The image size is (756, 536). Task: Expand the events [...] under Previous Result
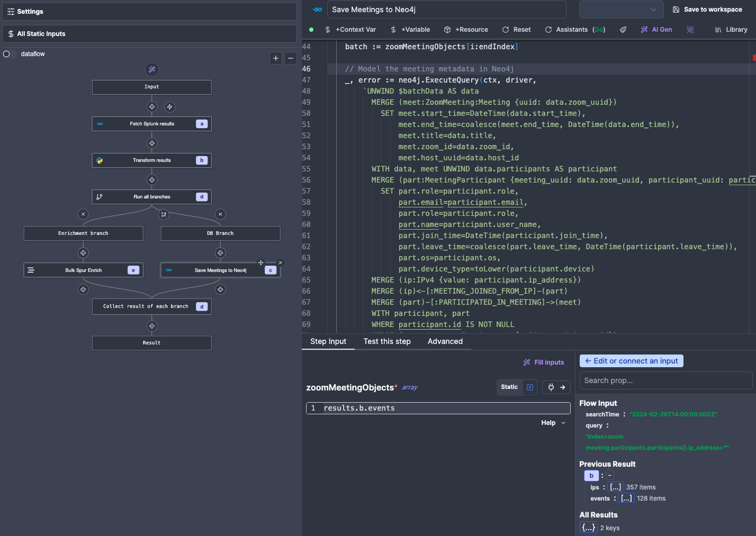pos(626,498)
